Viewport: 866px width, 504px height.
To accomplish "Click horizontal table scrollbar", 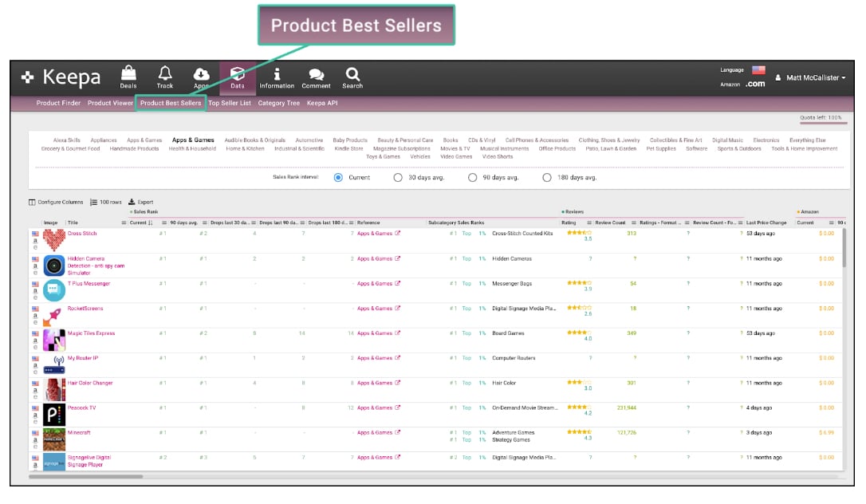I will (85, 476).
